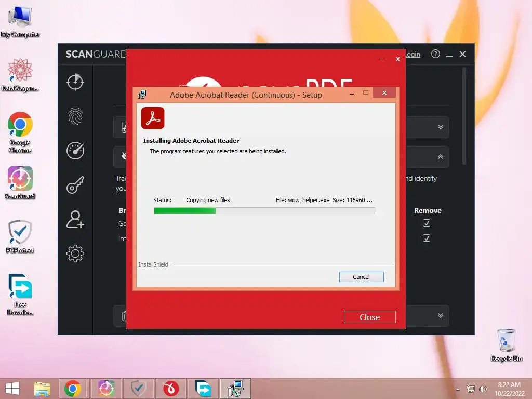Click the Windows Start button

tap(12, 389)
